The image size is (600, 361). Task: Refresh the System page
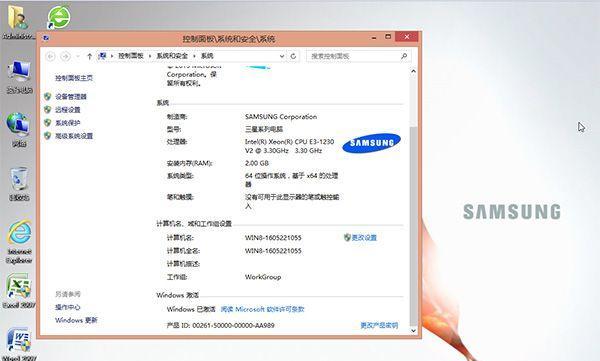click(x=293, y=56)
